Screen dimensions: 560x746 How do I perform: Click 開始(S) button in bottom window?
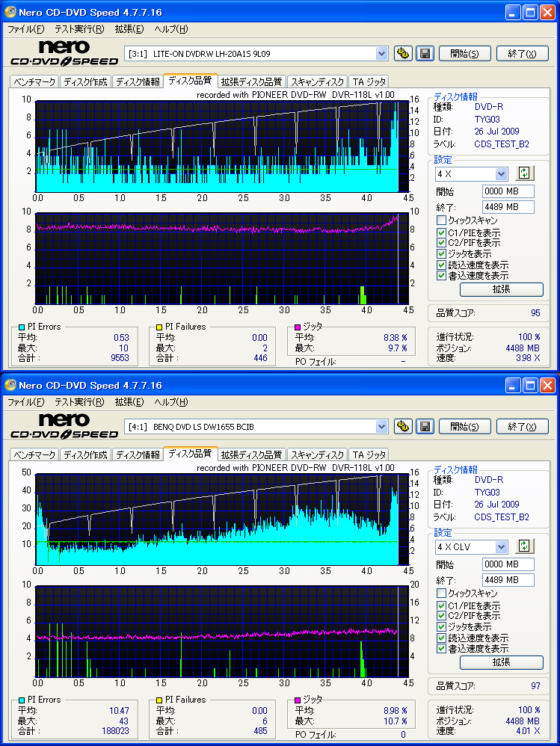[465, 426]
